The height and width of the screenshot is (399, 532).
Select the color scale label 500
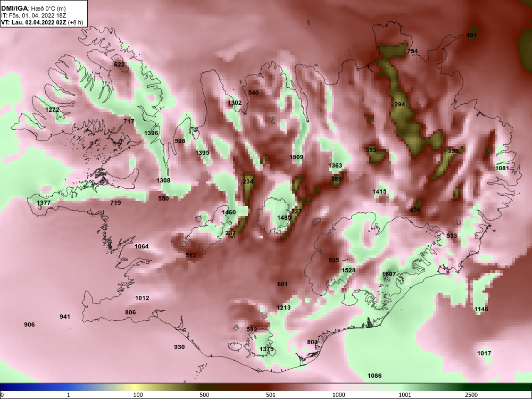204,395
